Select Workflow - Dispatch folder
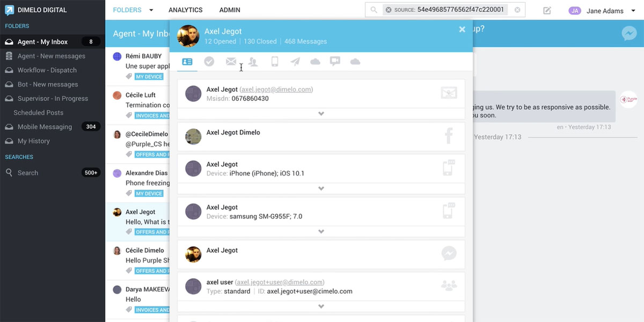 coord(47,70)
